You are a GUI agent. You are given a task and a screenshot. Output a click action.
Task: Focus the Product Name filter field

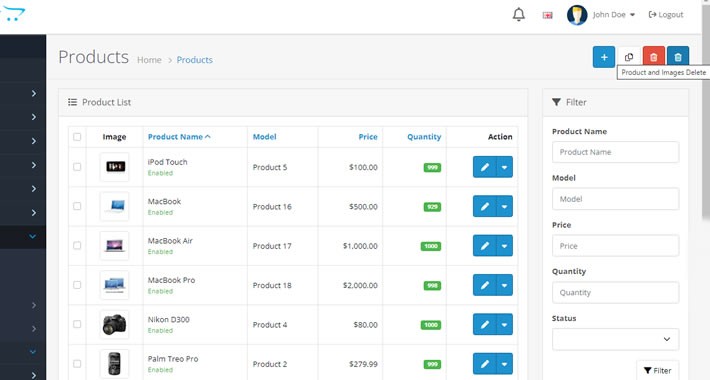(615, 152)
